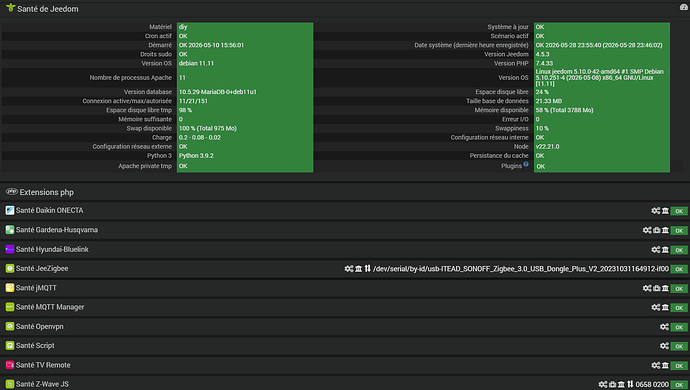
Task: Click the '0.2 - 0.08 - 0.02' Charge value
Action: 200,137
